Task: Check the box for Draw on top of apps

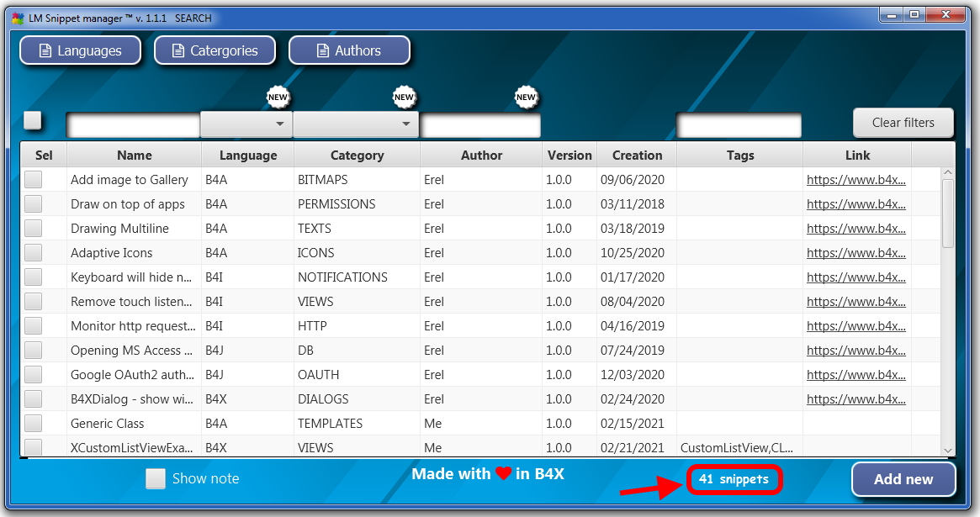Action: click(x=33, y=204)
